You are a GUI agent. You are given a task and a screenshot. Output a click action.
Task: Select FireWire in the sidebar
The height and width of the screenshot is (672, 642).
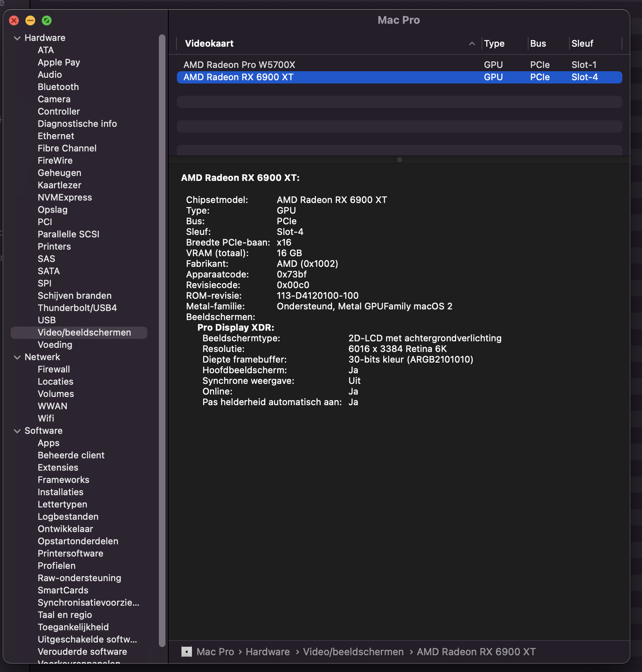[x=55, y=160]
